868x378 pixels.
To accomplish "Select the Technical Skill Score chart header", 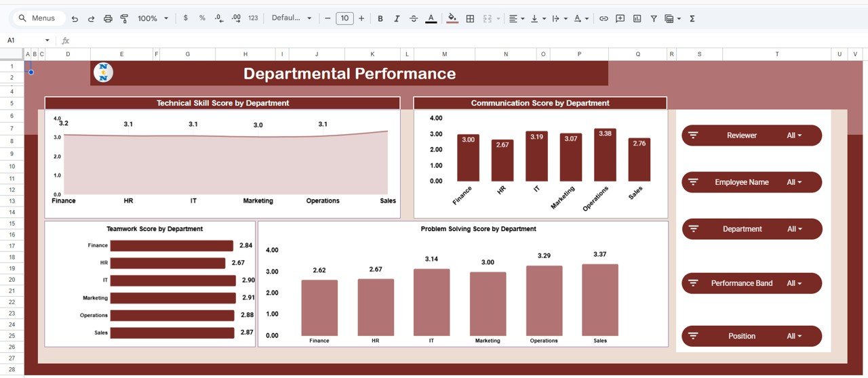I will tap(222, 103).
